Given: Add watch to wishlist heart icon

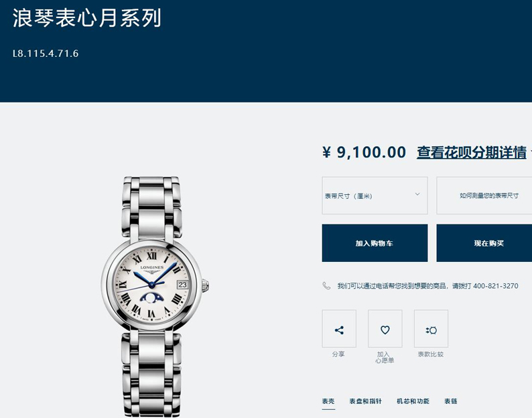Looking at the screenshot, I should (385, 328).
